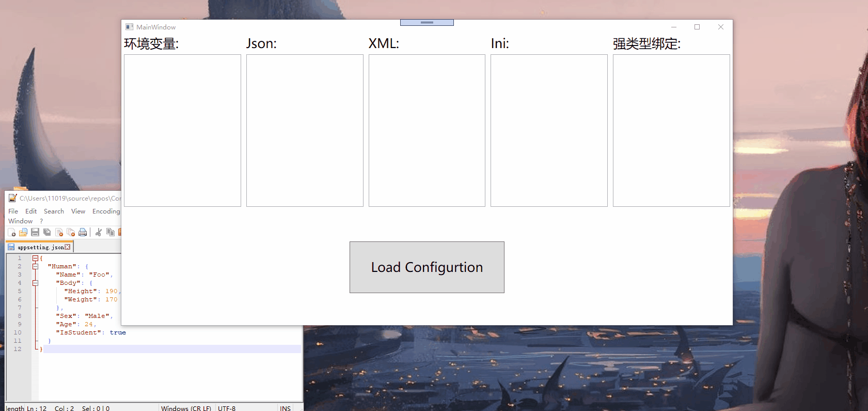This screenshot has height=411, width=868.
Task: Close the appsetting.json tab
Action: click(67, 247)
